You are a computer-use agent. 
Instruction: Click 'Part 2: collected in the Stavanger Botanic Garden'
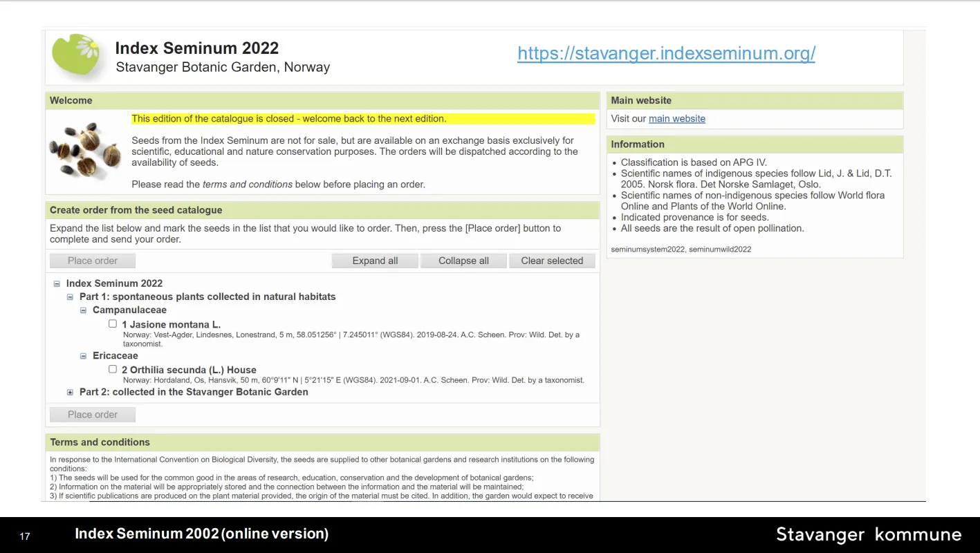point(194,392)
